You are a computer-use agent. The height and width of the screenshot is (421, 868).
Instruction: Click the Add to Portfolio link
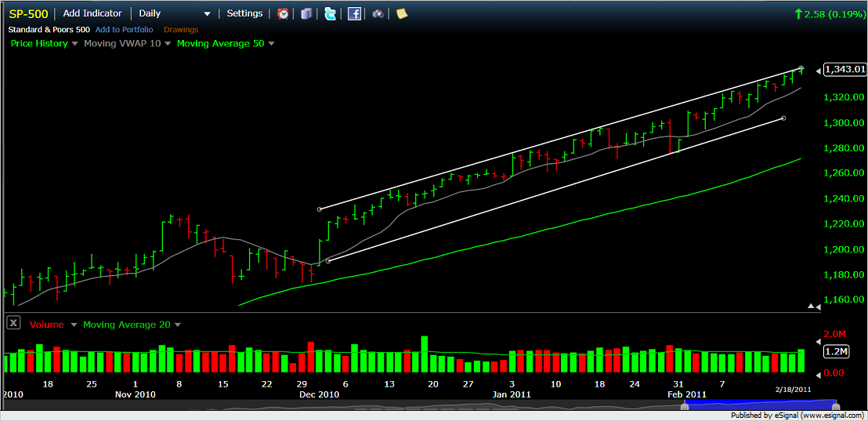click(x=125, y=29)
